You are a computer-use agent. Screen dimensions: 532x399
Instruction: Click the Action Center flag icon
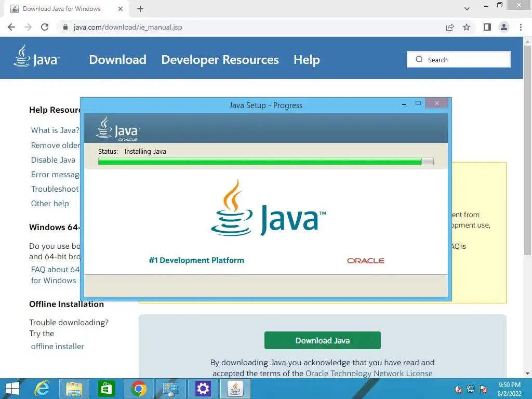483,389
